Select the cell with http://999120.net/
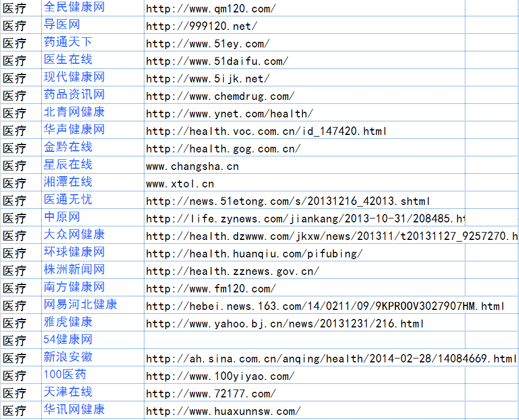Screen dimensions: 519x420 tap(305, 25)
